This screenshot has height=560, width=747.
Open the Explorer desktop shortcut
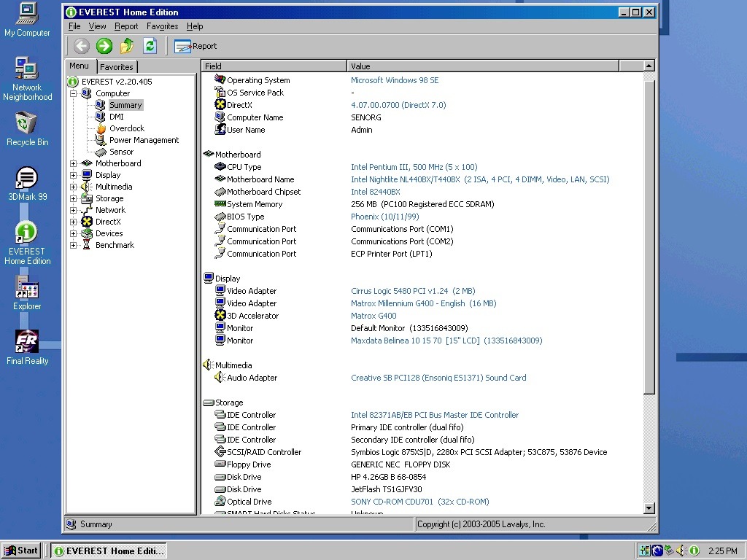click(x=27, y=293)
